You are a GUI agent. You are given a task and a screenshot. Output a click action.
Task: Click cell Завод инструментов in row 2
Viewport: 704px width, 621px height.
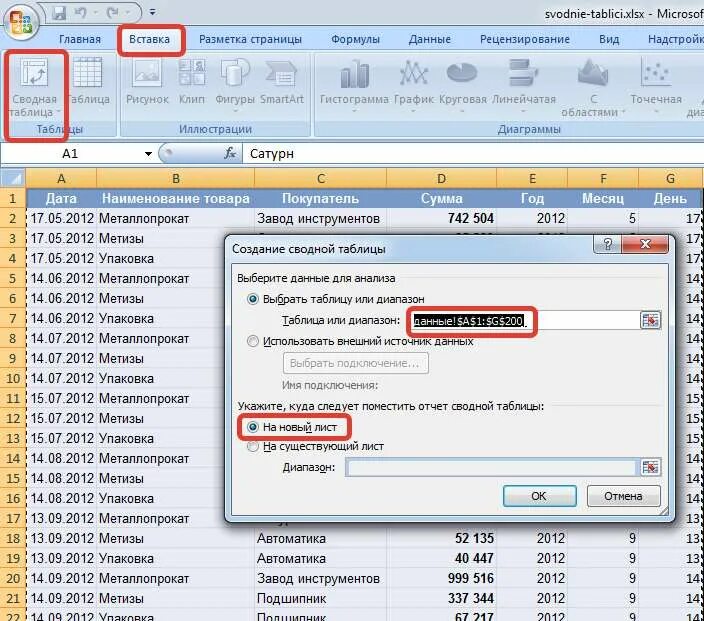click(320, 219)
